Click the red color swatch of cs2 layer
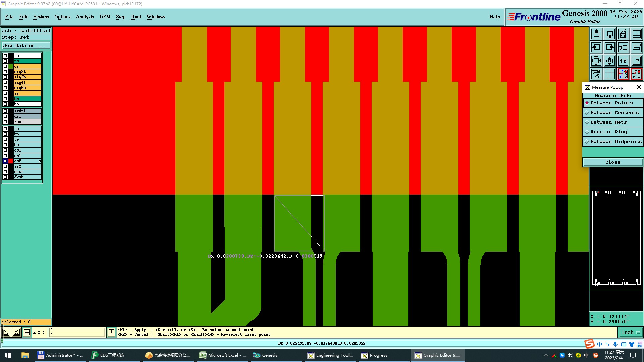Image resolution: width=644 pixels, height=362 pixels. pos(11,161)
